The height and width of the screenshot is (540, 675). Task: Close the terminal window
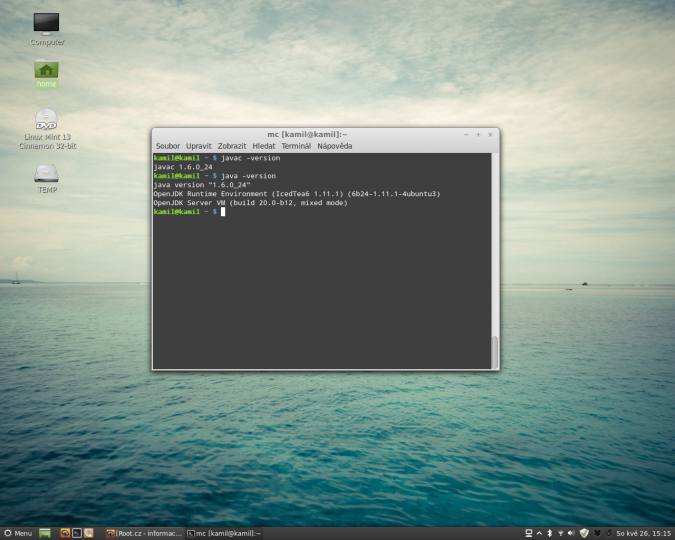coord(490,135)
